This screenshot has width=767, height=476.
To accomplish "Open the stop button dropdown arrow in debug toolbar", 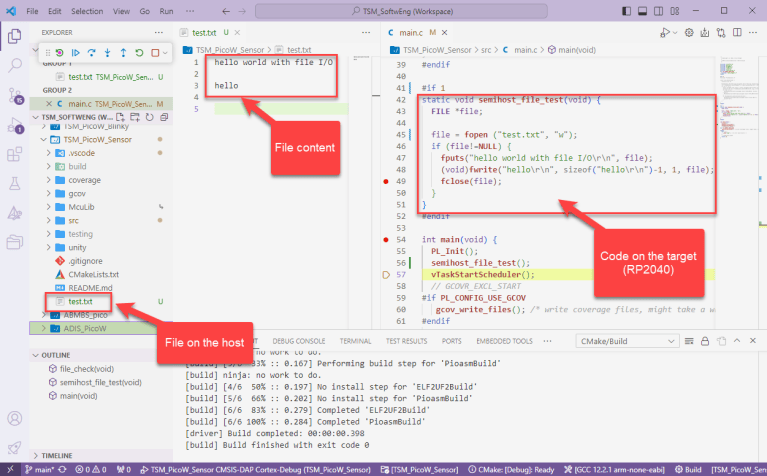I will 165,53.
